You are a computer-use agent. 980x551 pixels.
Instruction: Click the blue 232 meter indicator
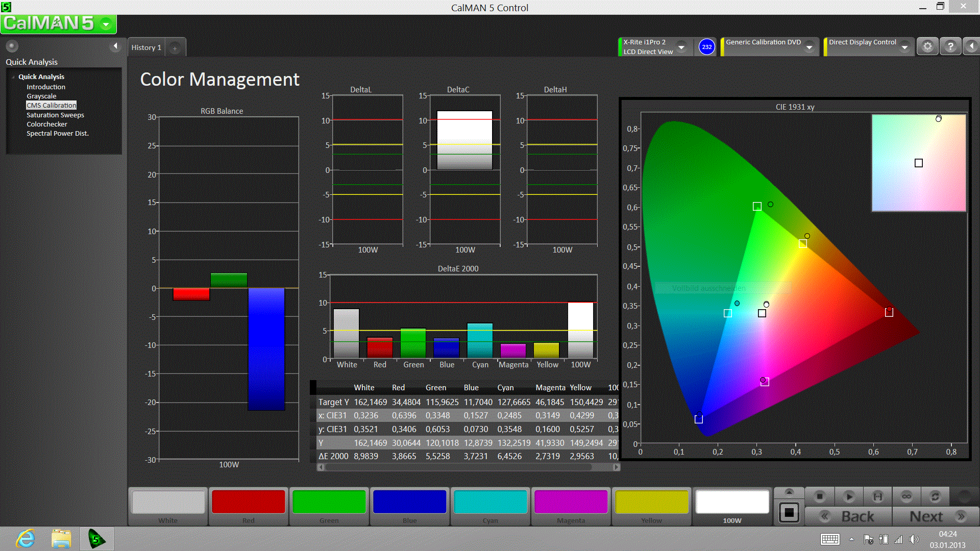point(706,47)
